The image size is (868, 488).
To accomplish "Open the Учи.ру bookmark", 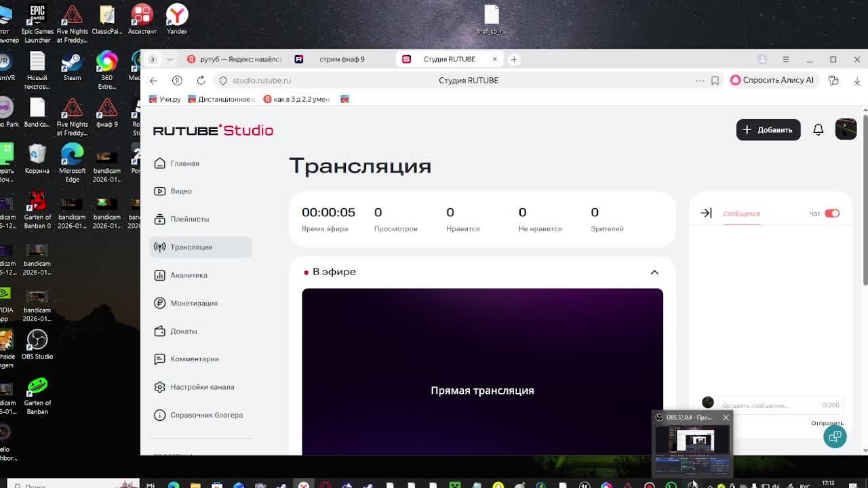I will pos(165,99).
